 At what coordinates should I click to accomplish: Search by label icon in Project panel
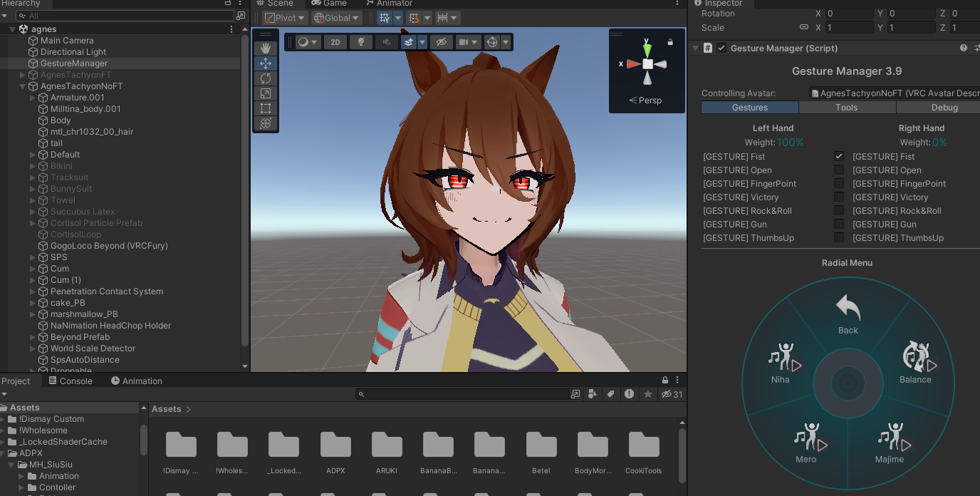tap(610, 394)
